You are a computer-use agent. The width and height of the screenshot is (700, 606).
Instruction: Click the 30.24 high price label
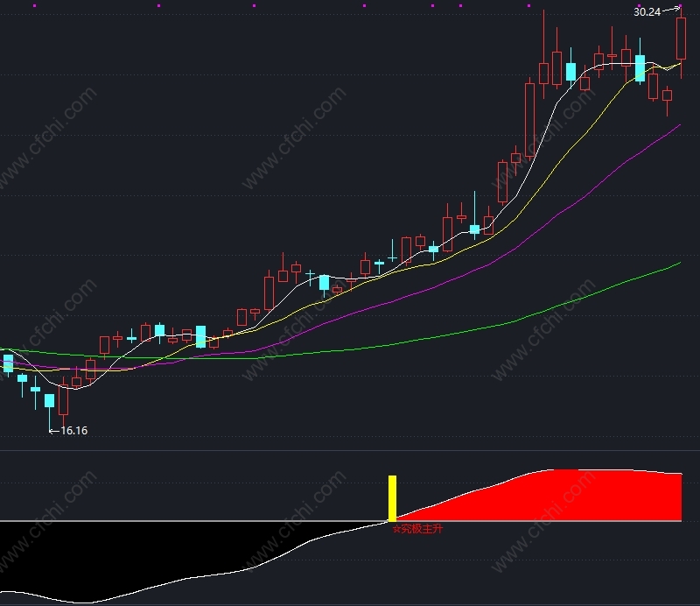(647, 12)
